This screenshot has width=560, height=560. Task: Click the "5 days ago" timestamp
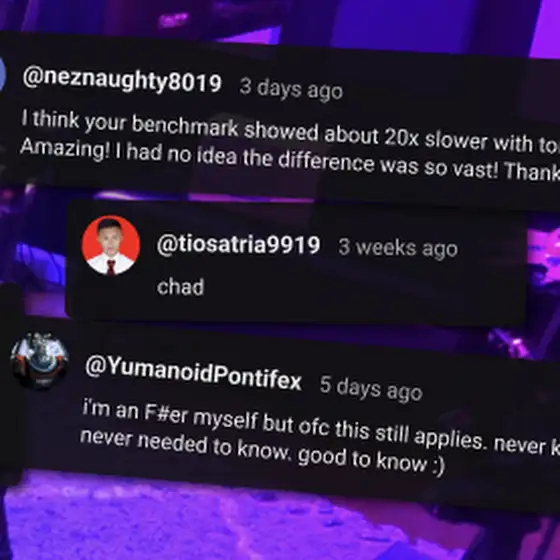[x=371, y=388]
